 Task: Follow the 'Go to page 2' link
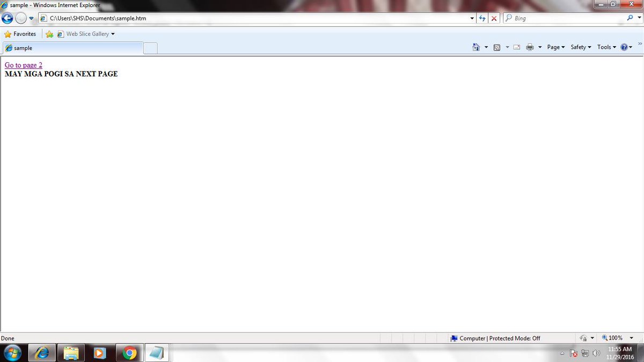24,65
